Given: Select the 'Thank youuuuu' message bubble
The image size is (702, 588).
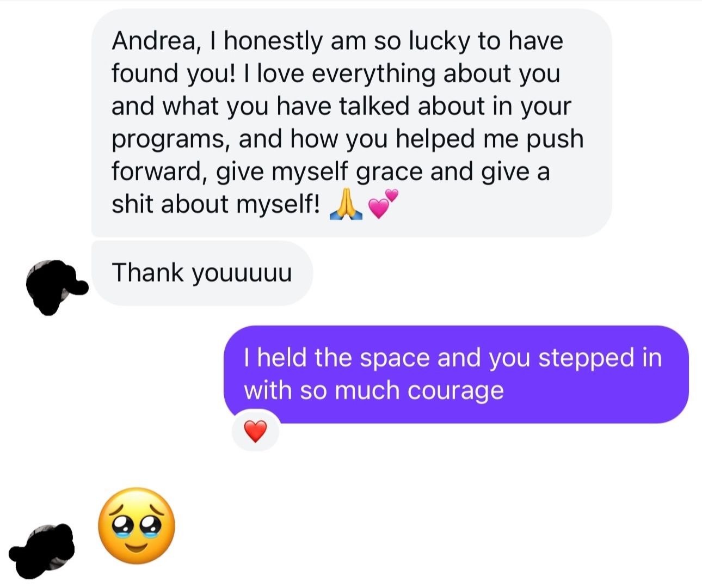Looking at the screenshot, I should pyautogui.click(x=202, y=273).
